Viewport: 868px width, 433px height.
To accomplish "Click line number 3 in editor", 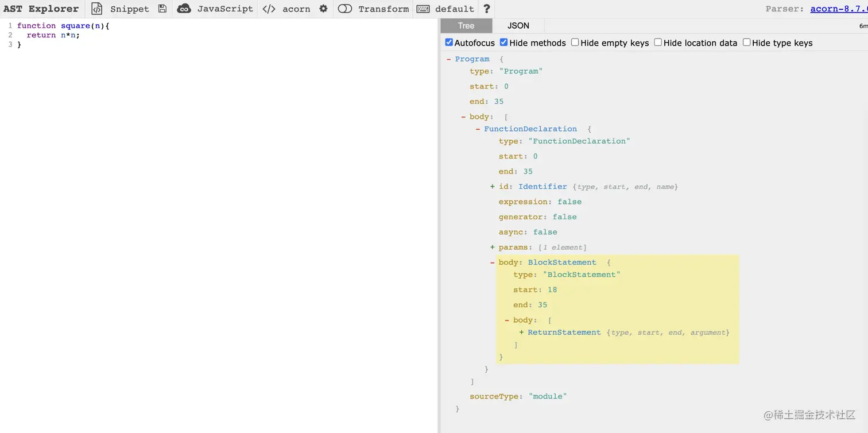I will tap(10, 44).
